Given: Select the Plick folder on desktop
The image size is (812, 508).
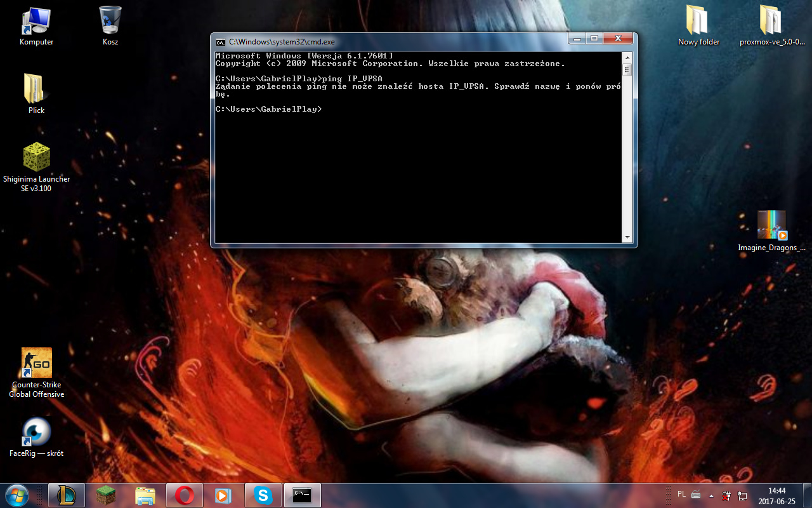Looking at the screenshot, I should click(x=36, y=89).
